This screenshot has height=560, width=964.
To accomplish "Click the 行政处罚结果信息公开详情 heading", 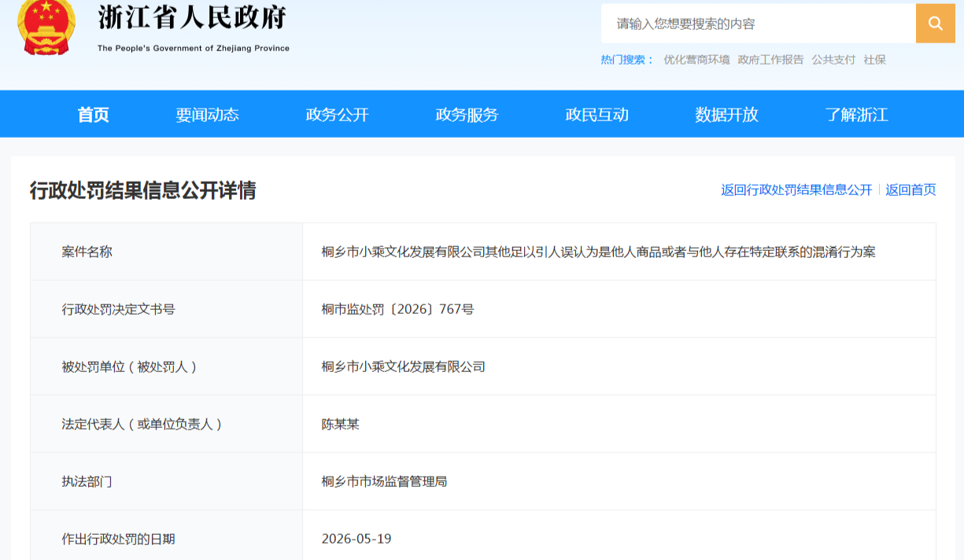I will [142, 190].
